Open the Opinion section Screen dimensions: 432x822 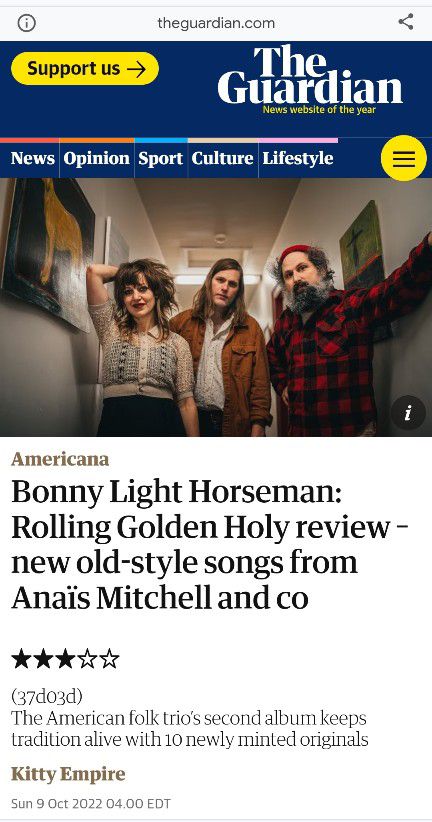tap(96, 158)
